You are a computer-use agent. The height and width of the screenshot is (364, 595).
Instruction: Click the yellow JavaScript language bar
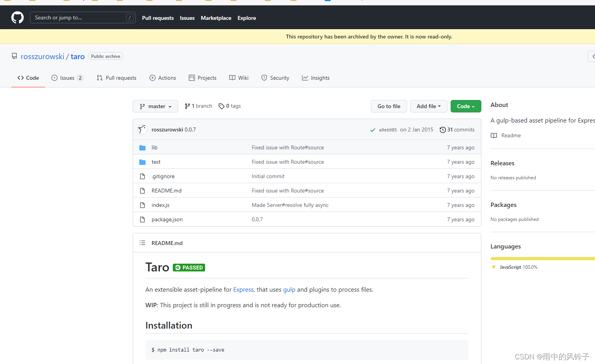(x=543, y=259)
